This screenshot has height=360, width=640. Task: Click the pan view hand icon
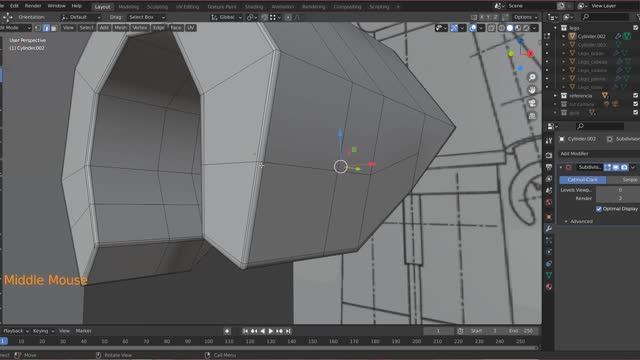click(532, 90)
